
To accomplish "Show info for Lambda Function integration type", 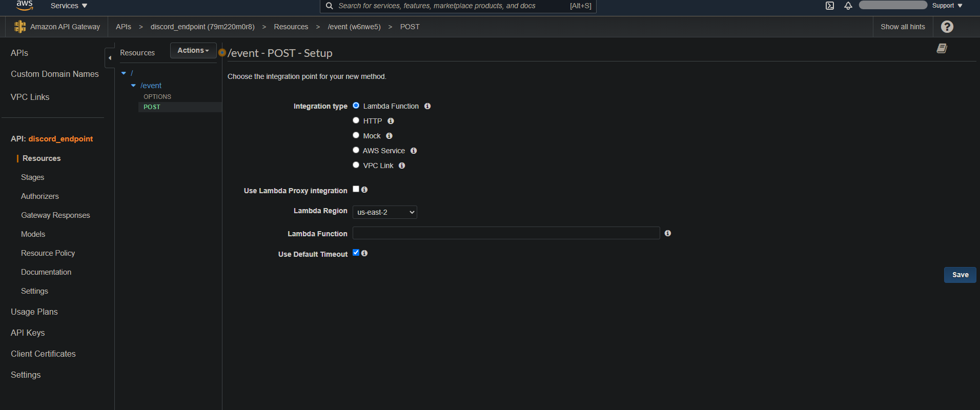I will coord(427,106).
